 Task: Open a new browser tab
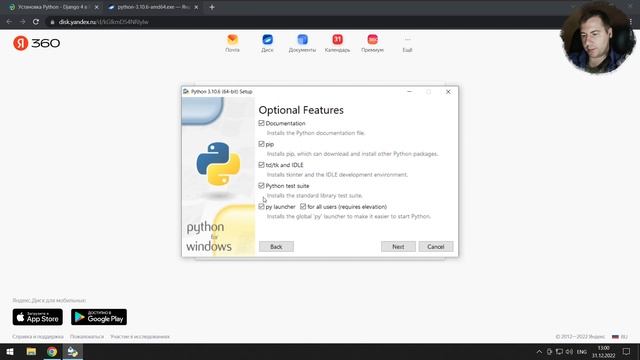click(x=212, y=7)
